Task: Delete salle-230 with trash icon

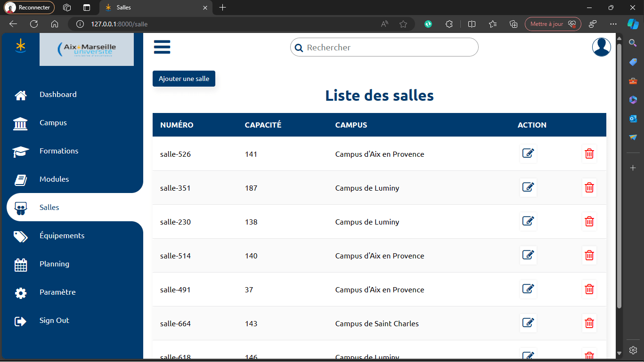Action: click(x=589, y=221)
